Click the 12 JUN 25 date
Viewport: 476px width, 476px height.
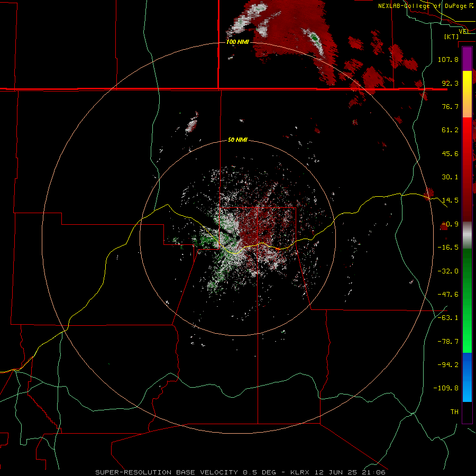click(x=336, y=472)
